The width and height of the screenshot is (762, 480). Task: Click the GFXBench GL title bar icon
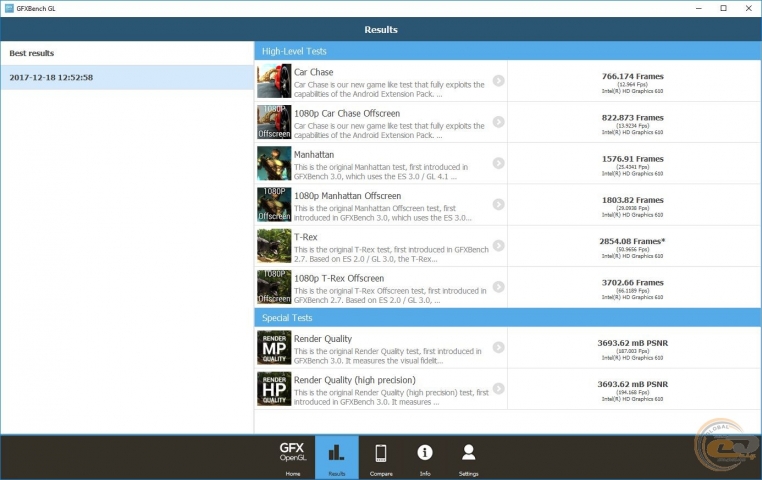click(9, 8)
